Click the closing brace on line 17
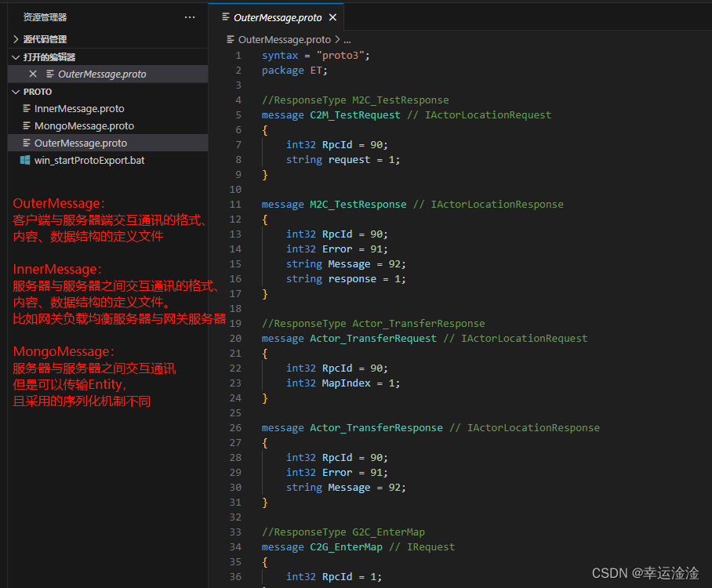The image size is (712, 588). click(x=265, y=294)
